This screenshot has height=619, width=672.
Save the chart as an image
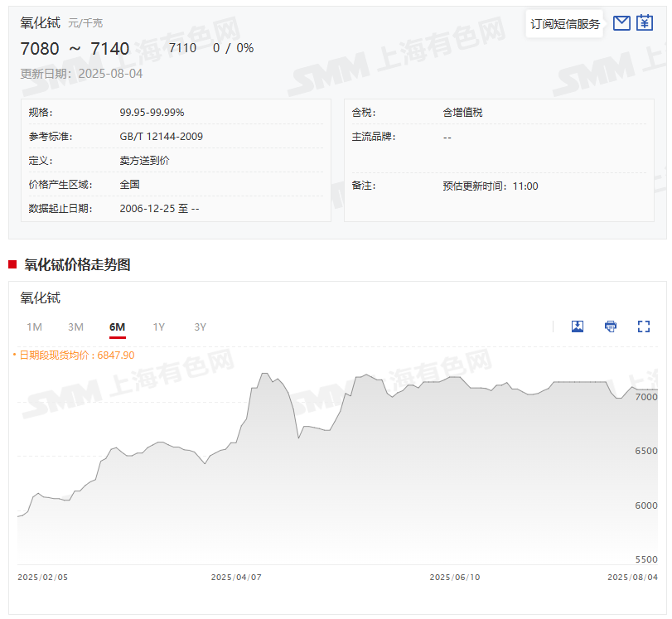click(578, 326)
